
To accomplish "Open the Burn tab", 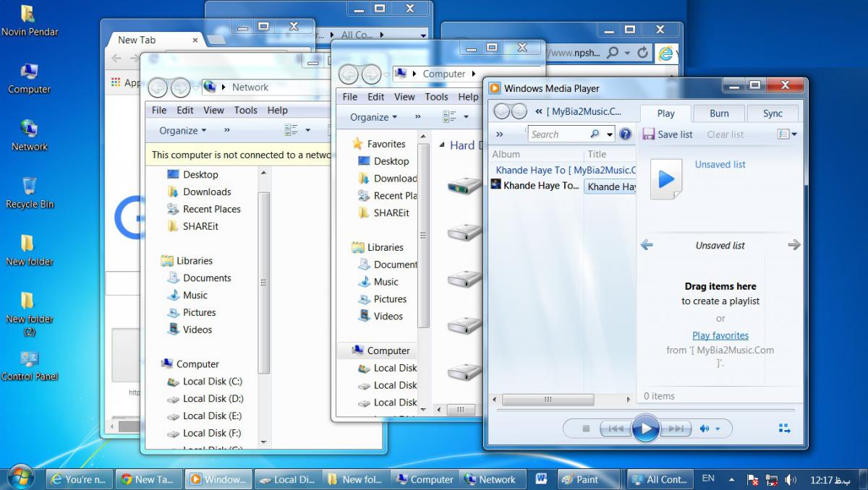I will pyautogui.click(x=719, y=113).
